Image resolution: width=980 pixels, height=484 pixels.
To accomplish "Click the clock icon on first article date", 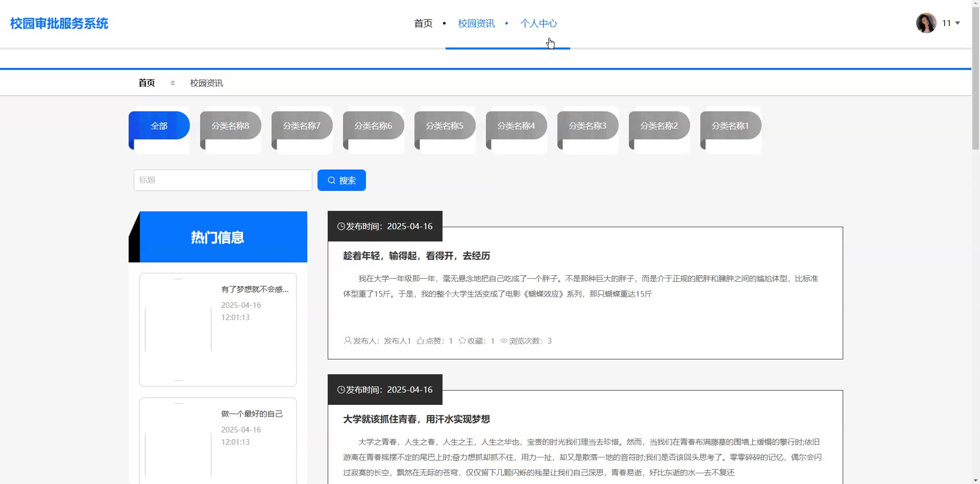I will coord(341,226).
